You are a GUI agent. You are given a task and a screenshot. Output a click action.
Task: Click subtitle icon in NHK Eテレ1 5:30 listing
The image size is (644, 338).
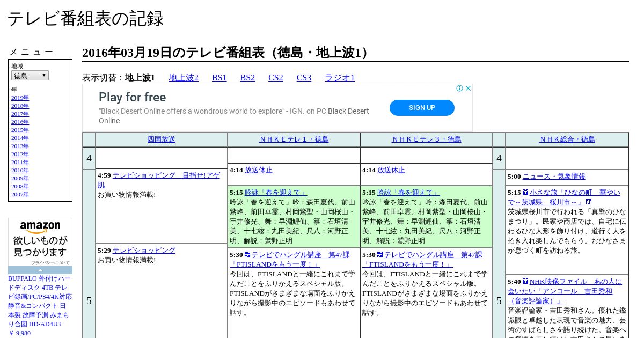[x=247, y=254]
